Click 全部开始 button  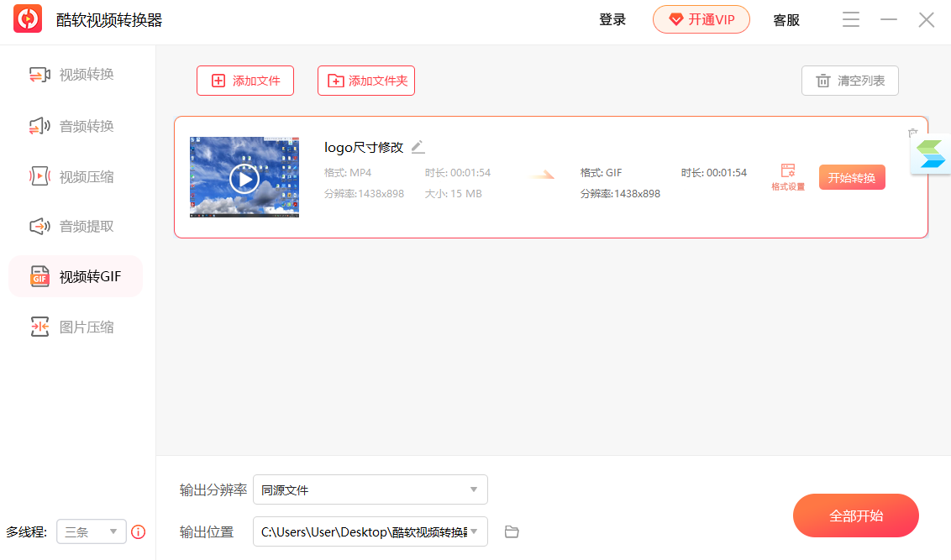856,516
